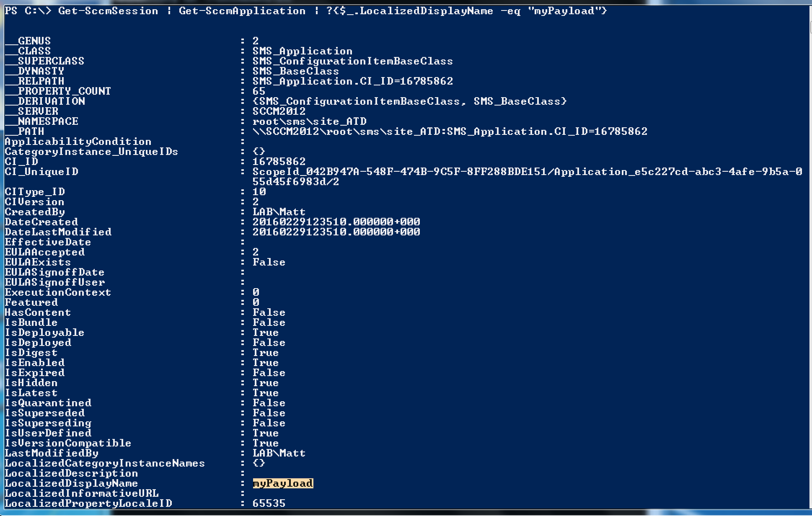Viewport: 812px width, 516px height.
Task: Click the SCCM2012 value beside __SERVER
Action: 279,111
